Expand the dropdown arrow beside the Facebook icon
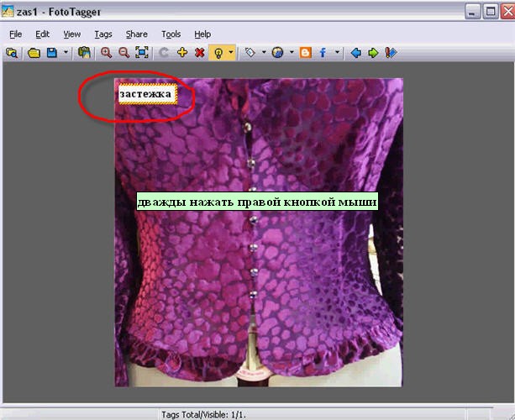The width and height of the screenshot is (515, 420). point(338,53)
